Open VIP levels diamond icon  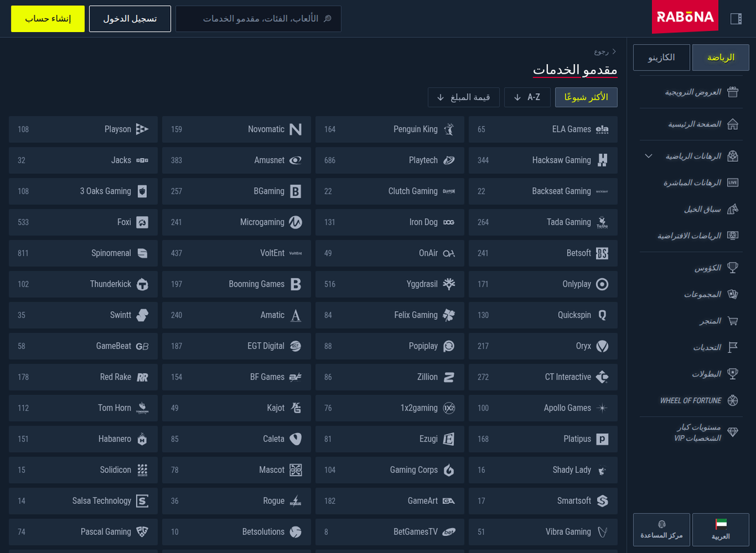point(733,432)
